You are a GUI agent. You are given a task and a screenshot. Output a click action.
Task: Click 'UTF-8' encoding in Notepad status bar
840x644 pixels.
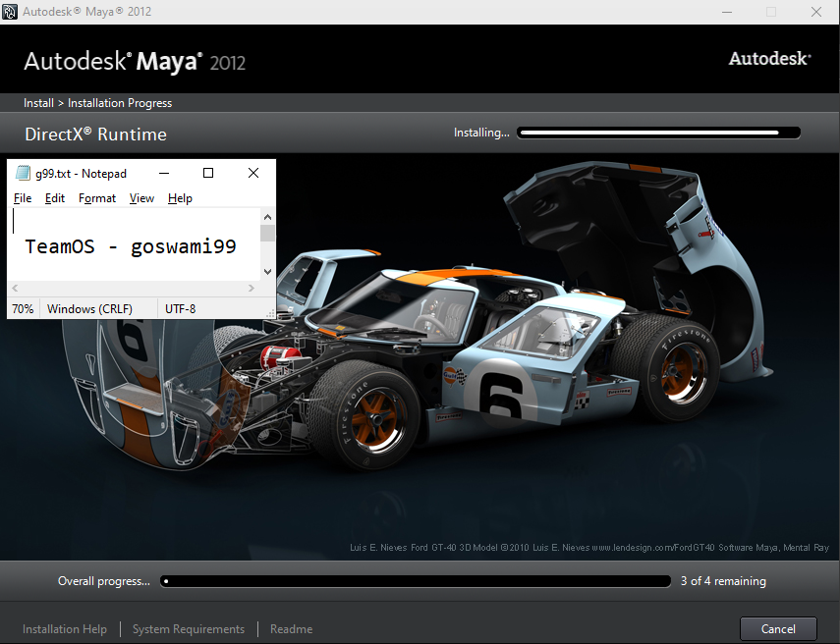(180, 309)
